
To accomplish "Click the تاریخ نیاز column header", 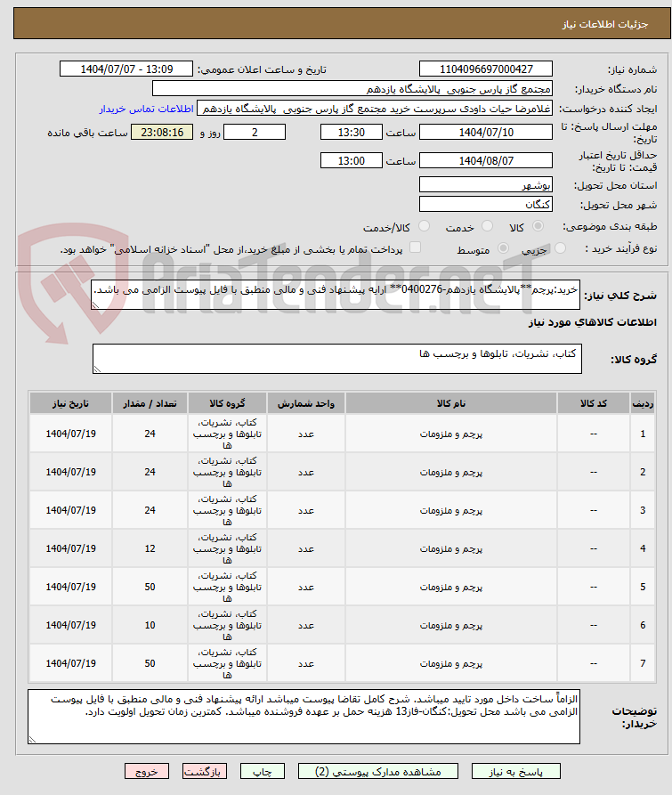I will coord(70,403).
